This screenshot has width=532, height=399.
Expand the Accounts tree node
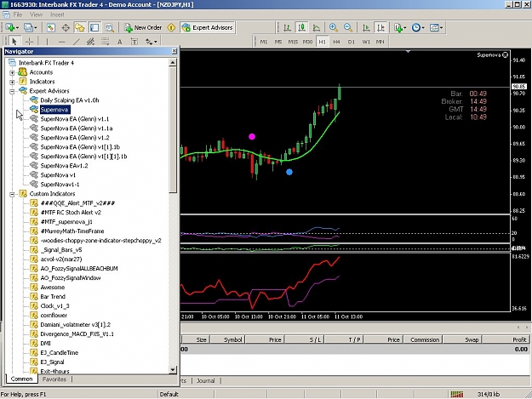(x=12, y=72)
